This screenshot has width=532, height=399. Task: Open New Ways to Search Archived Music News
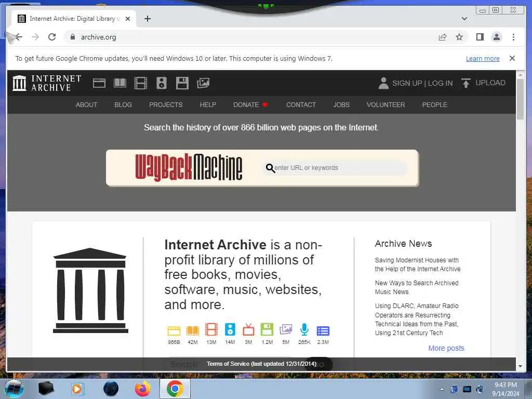417,287
